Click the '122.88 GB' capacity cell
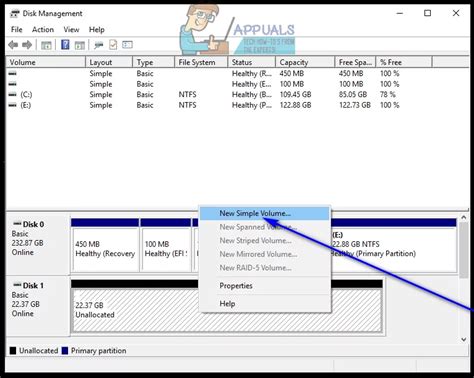474x378 pixels. [x=295, y=105]
